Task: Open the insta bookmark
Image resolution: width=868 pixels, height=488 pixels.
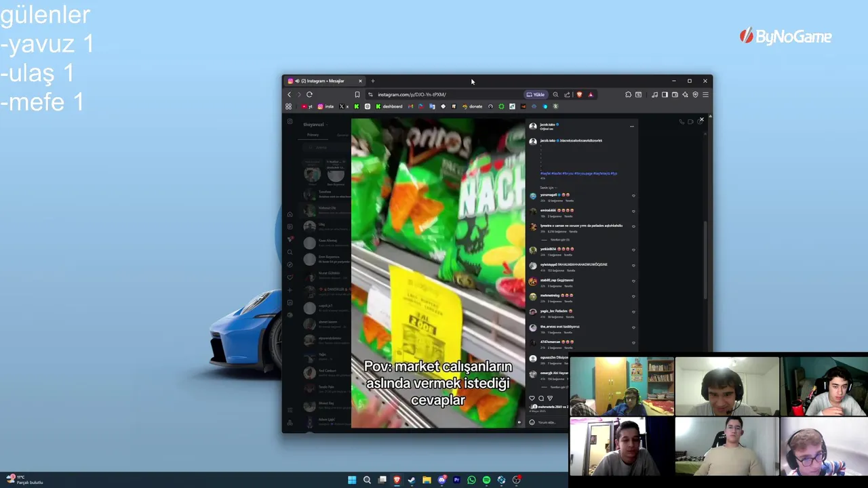Action: click(x=325, y=106)
